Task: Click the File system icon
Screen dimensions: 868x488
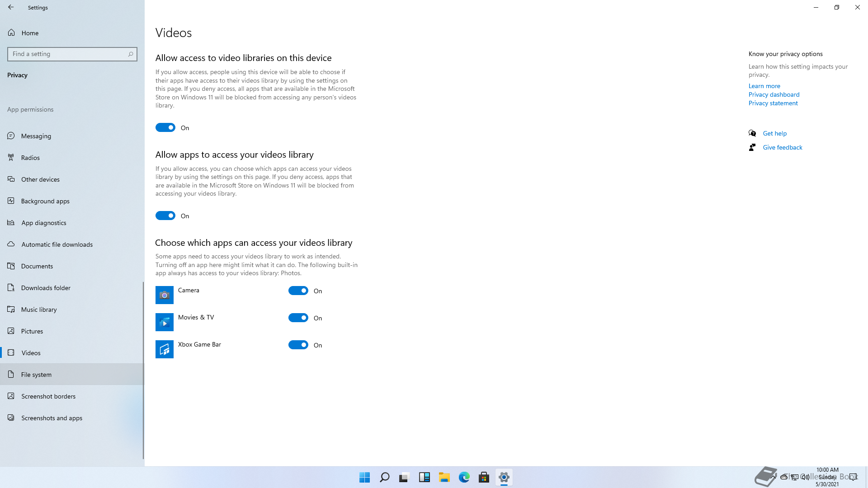Action: (11, 374)
